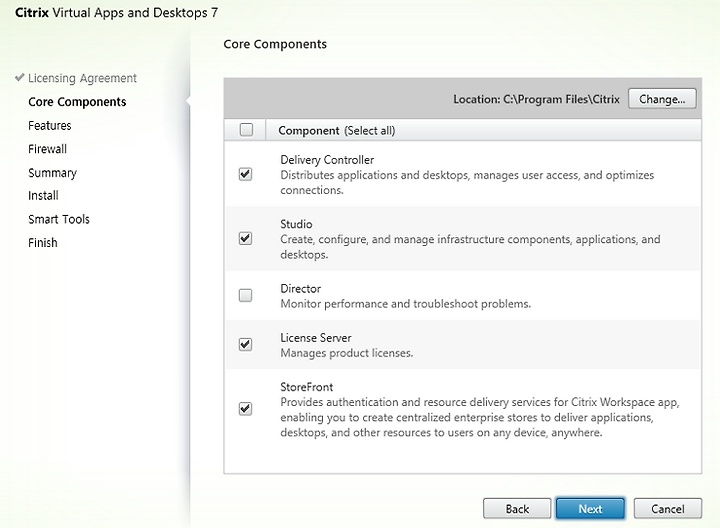Click the Director component title
The width and height of the screenshot is (720, 528).
pos(300,288)
